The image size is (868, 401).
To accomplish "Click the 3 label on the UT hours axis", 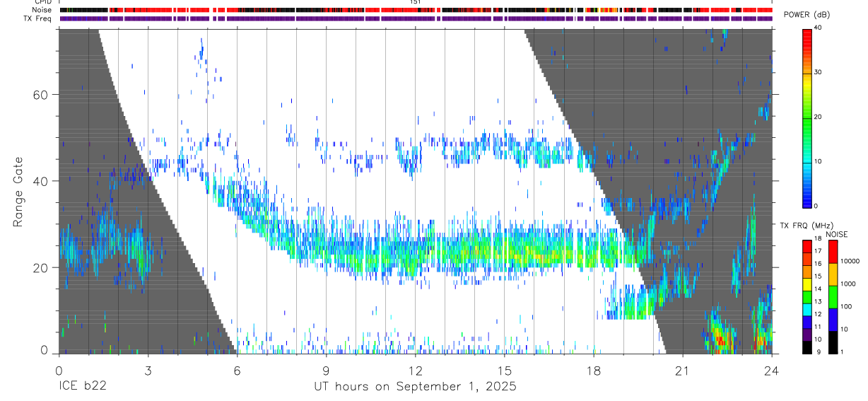I will (148, 371).
